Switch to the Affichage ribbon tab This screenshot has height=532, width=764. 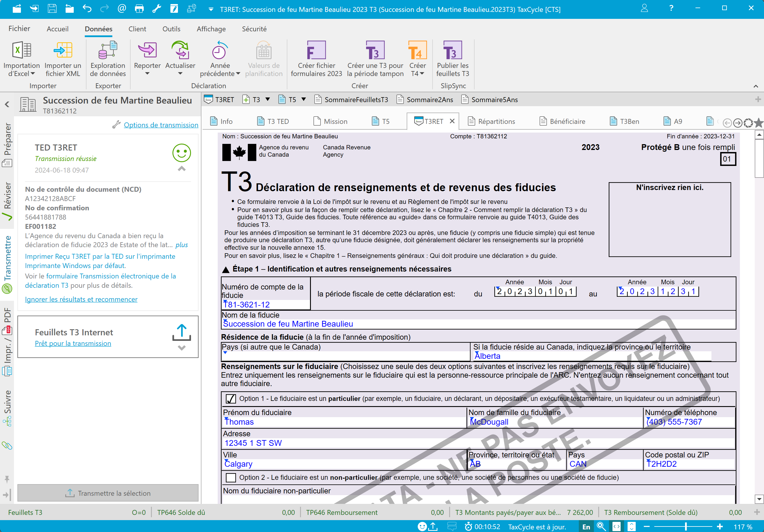211,29
